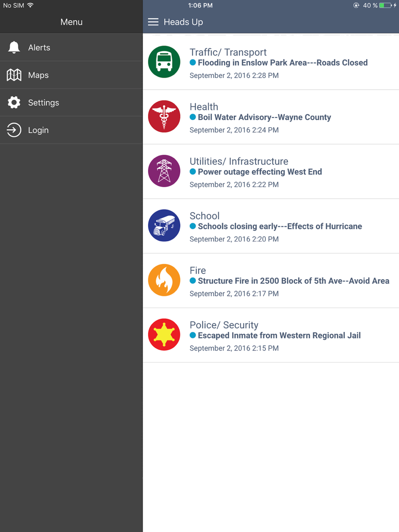Select the blue School bus icon
The image size is (399, 532).
164,226
